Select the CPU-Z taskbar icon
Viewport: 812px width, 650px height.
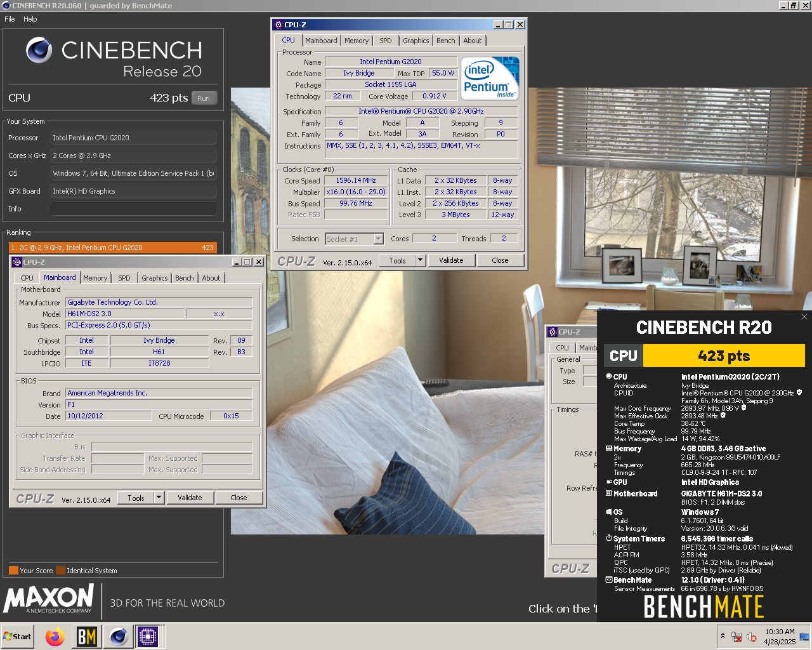pos(148,637)
